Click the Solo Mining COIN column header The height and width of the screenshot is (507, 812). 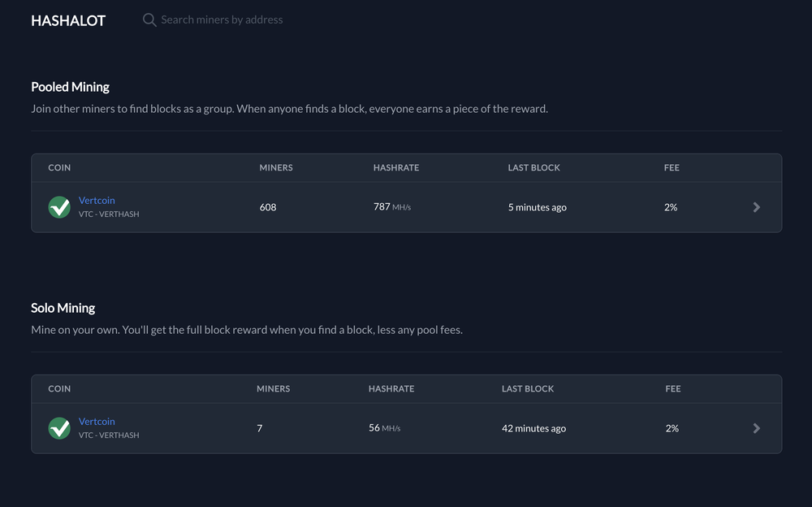59,389
